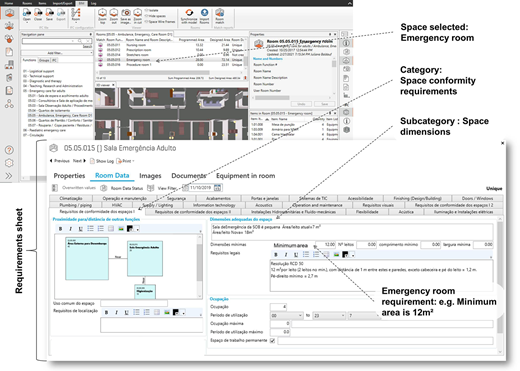Click font color swatch in Requisitos de localização toolbar
The width and height of the screenshot is (520, 371).
[176, 312]
